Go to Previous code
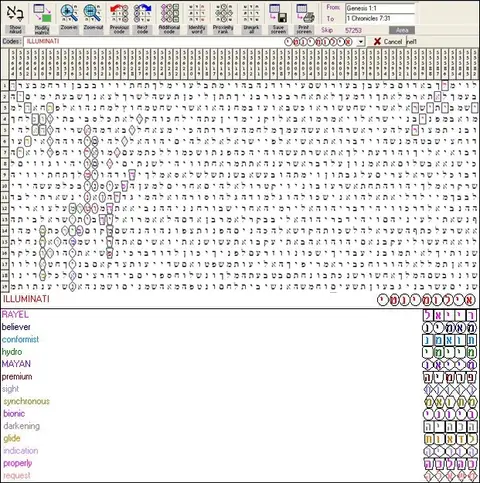This screenshot has height=483, width=480. point(119,13)
